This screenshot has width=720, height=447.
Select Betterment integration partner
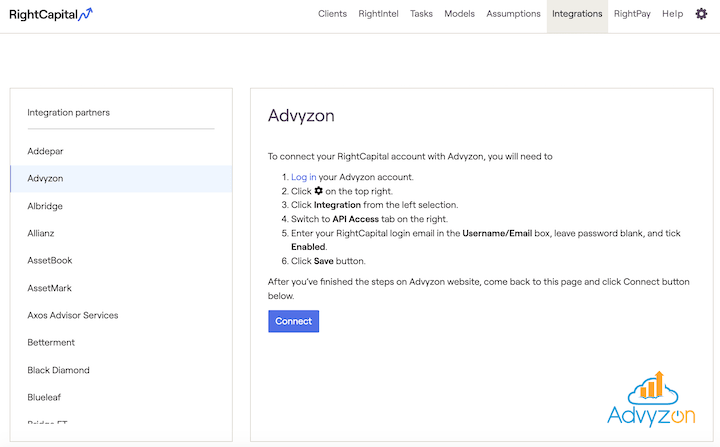[121, 342]
